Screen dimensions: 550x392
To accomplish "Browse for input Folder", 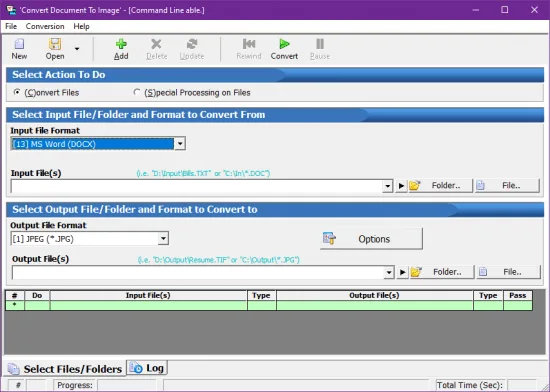I will 440,185.
